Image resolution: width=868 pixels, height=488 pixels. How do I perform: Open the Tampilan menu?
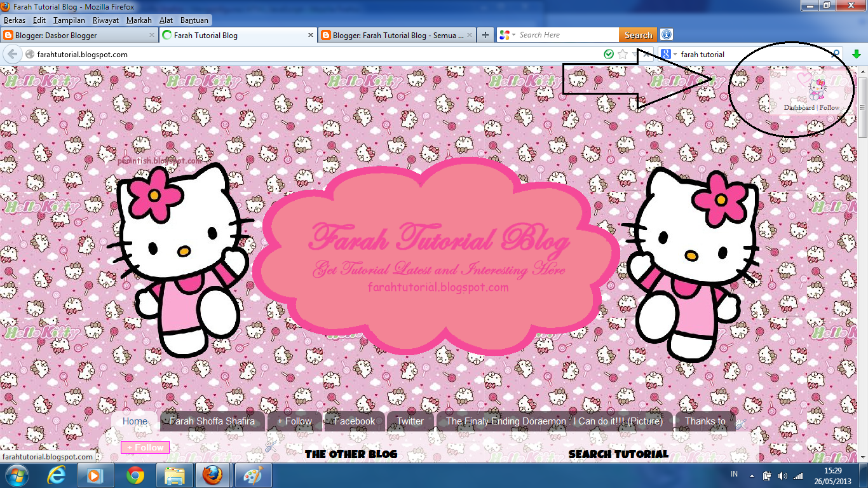[x=69, y=20]
